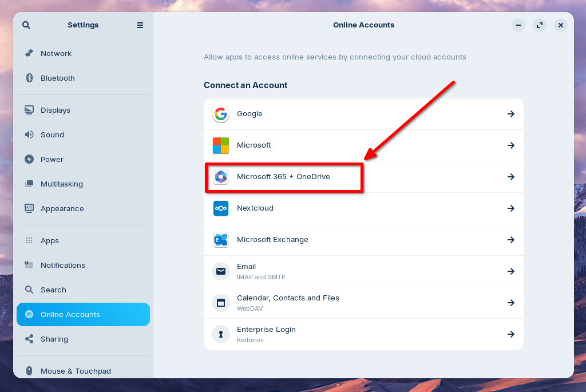Add Calendar, Contacts and Files account
This screenshot has height=392, width=586.
tap(363, 303)
